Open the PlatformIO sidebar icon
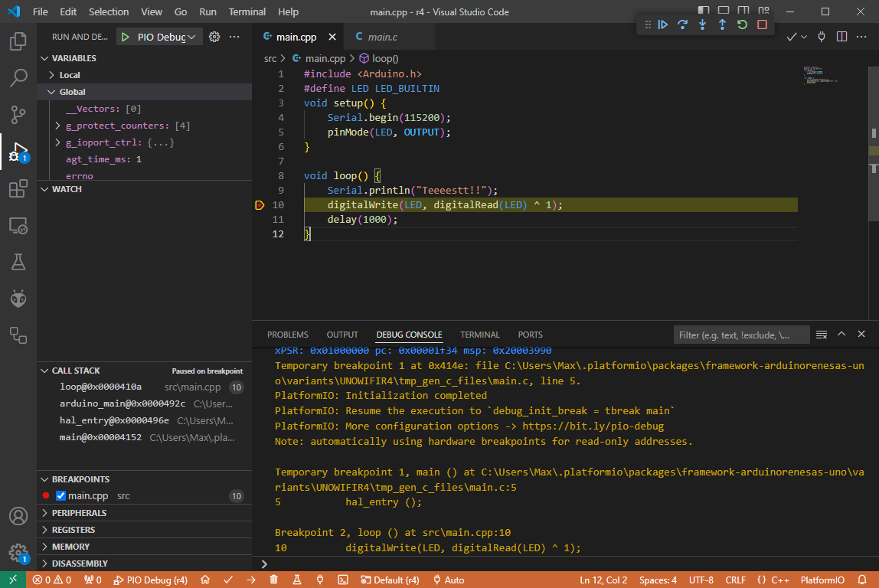 click(x=18, y=298)
